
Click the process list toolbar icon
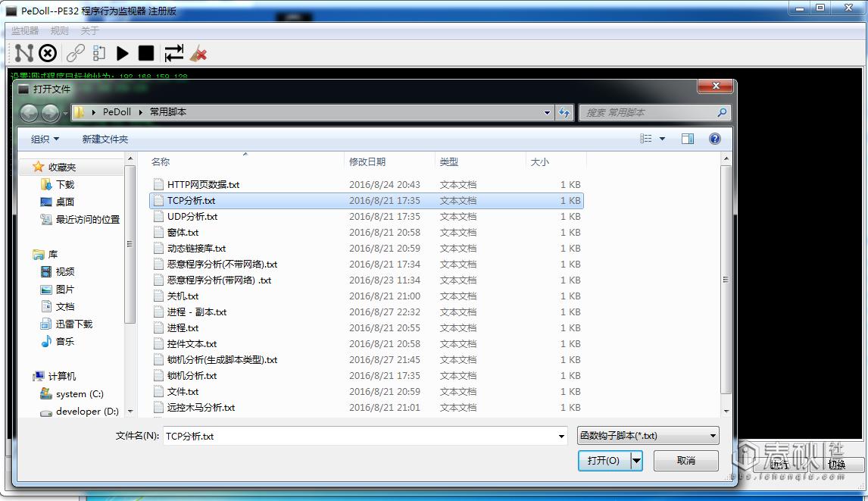99,53
